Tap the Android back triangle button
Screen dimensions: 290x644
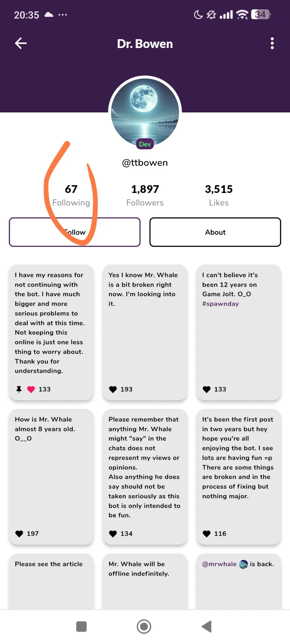pos(206,627)
